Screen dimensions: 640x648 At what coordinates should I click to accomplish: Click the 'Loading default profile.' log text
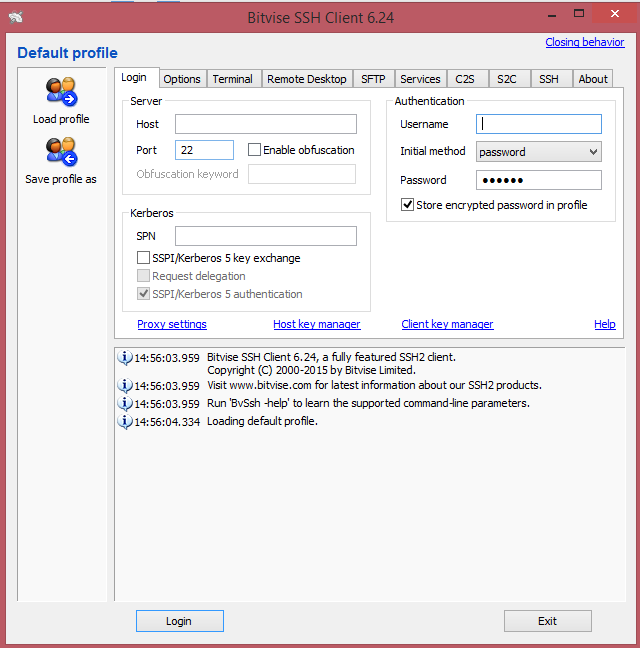(262, 421)
